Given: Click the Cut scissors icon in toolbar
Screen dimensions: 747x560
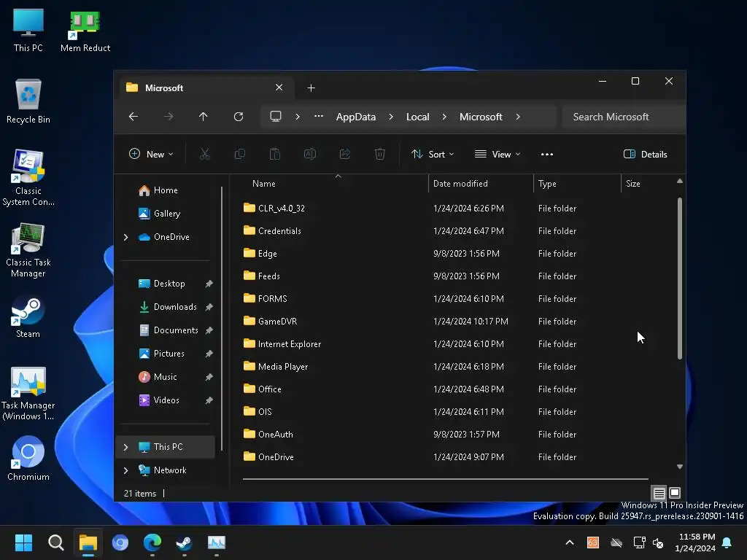Looking at the screenshot, I should (x=204, y=155).
